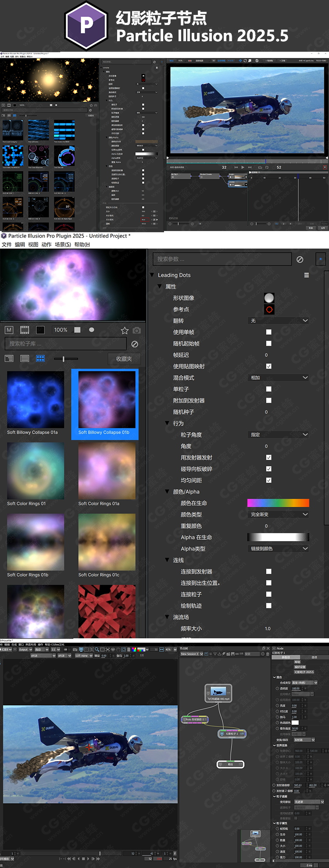Open the 混合模式 dropdown
This screenshot has height=868, width=329.
(x=279, y=378)
